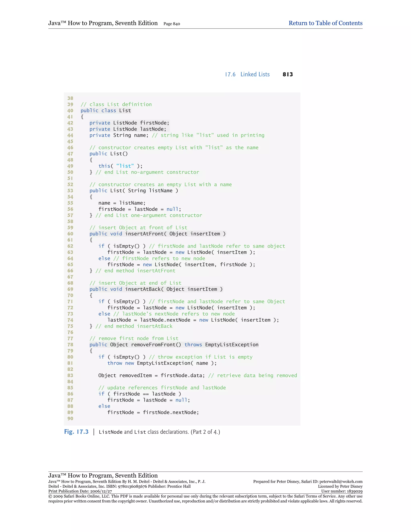The height and width of the screenshot is (532, 411).
Task: Click the 'throw new EmptyListException' line
Action: tap(162, 363)
